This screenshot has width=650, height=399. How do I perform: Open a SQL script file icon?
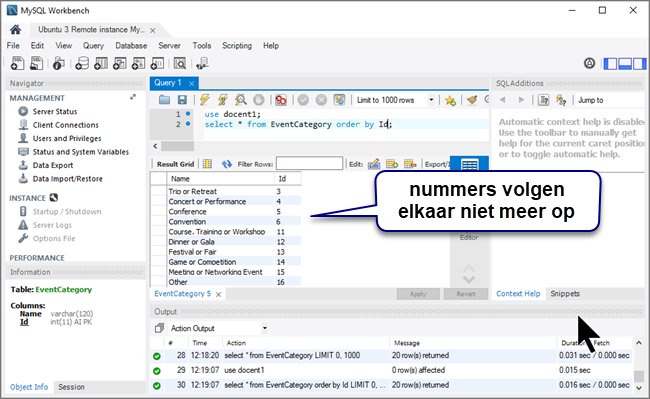36,63
